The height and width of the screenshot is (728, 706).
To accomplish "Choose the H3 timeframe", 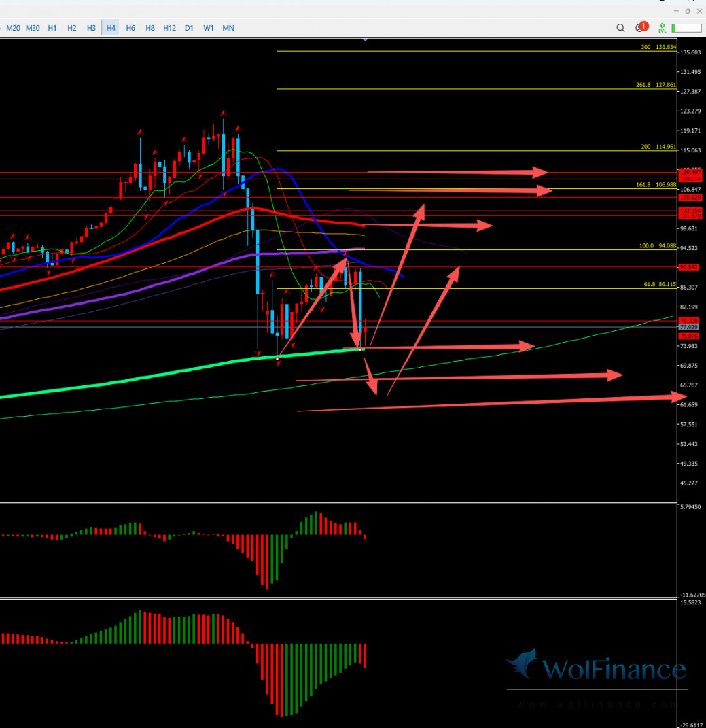I will pos(91,28).
